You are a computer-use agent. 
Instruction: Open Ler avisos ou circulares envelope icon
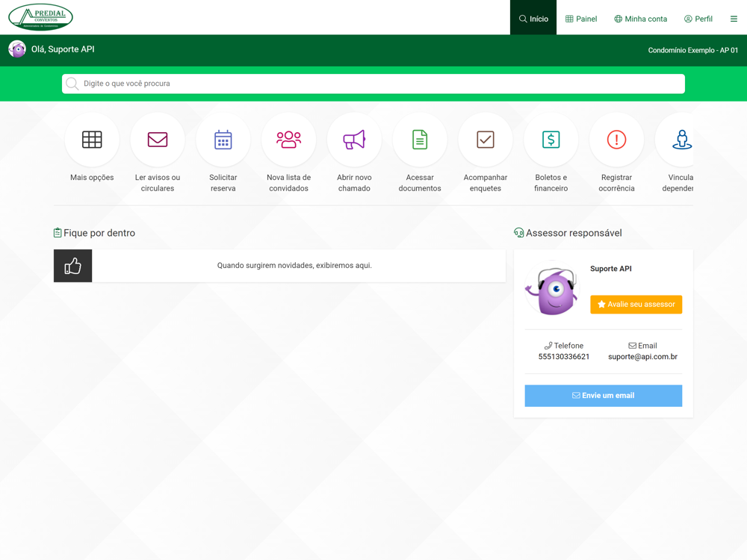pos(157,140)
